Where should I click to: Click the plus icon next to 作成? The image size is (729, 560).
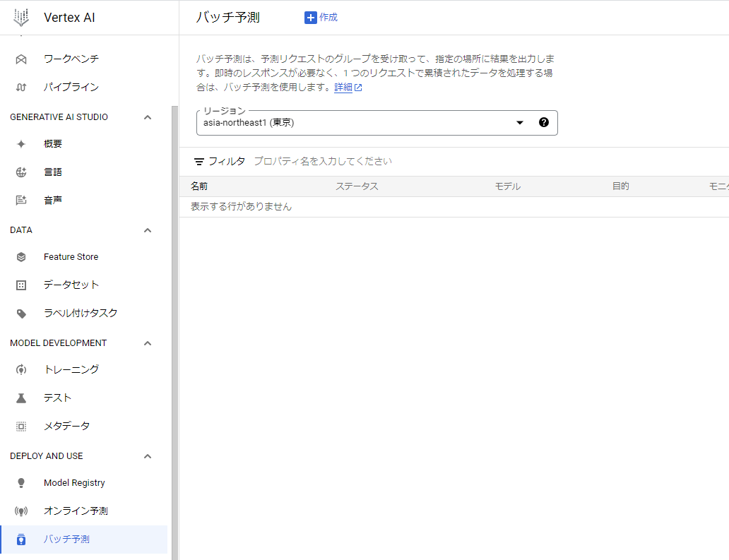311,18
